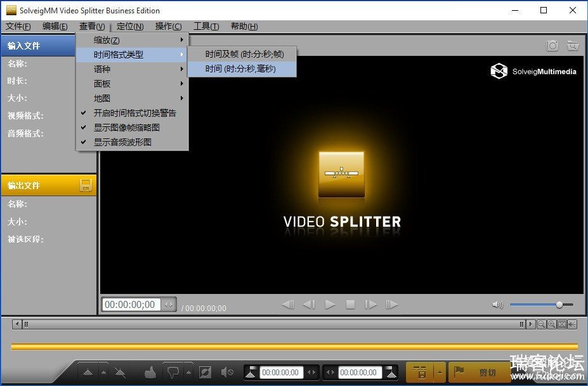
Task: Take a snapshot with the camera icon
Action: tap(552, 46)
